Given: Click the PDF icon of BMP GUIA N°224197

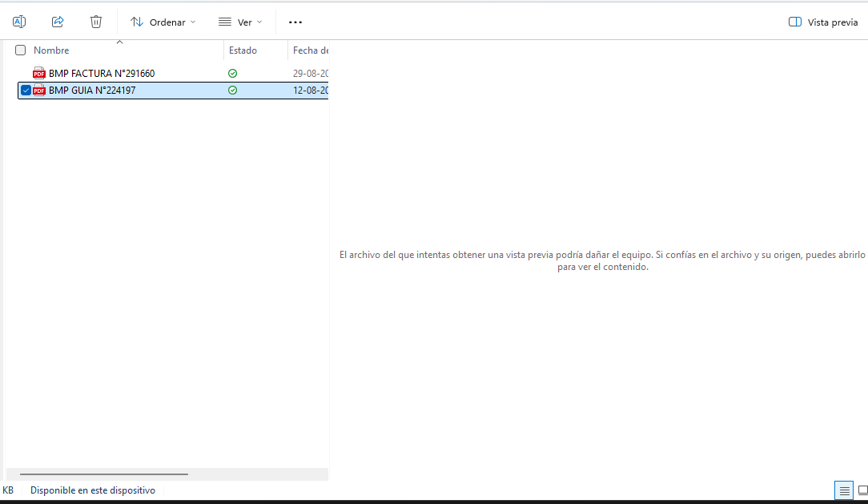Looking at the screenshot, I should point(38,91).
